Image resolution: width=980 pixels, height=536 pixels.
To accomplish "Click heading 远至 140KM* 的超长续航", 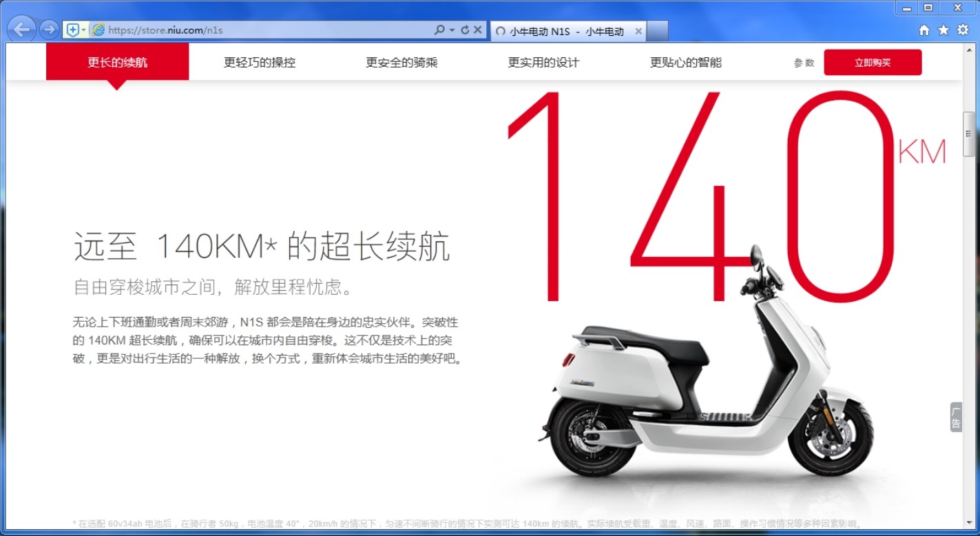I will 262,247.
